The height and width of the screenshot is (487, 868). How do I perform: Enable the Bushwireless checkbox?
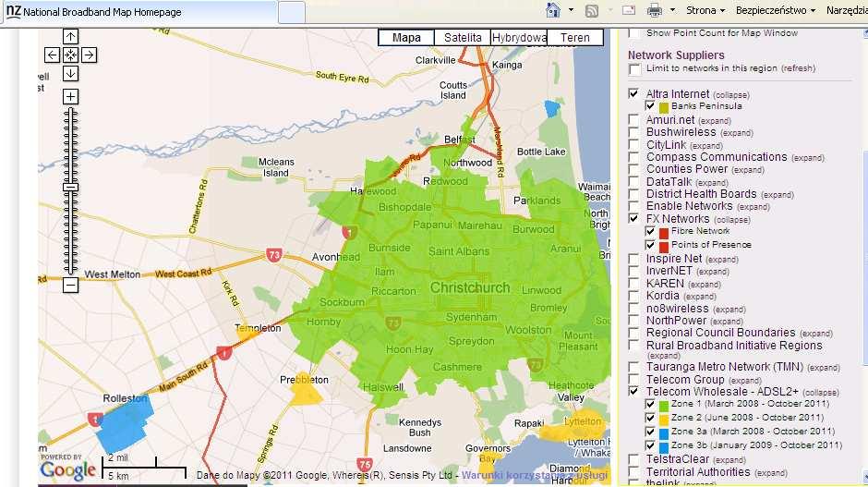coord(633,132)
